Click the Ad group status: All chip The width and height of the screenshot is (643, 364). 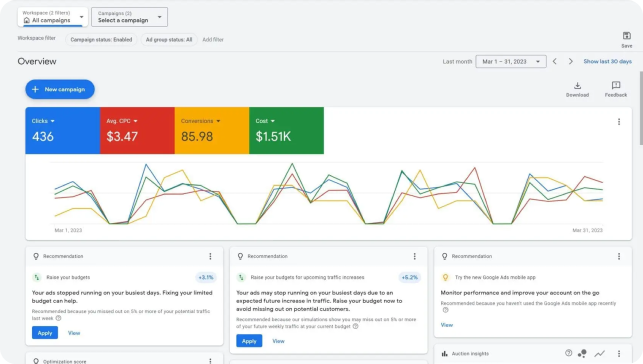169,40
